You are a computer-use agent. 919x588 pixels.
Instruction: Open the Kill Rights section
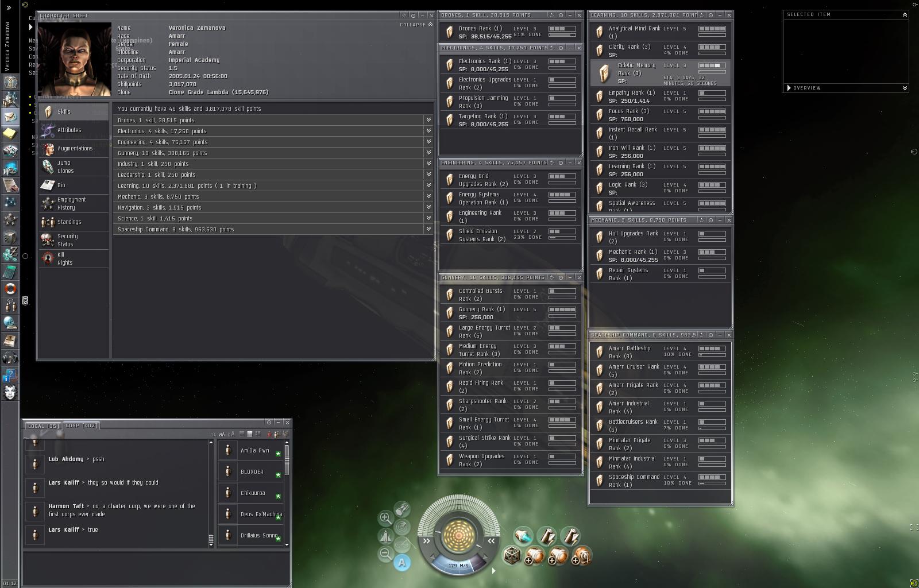[74, 258]
